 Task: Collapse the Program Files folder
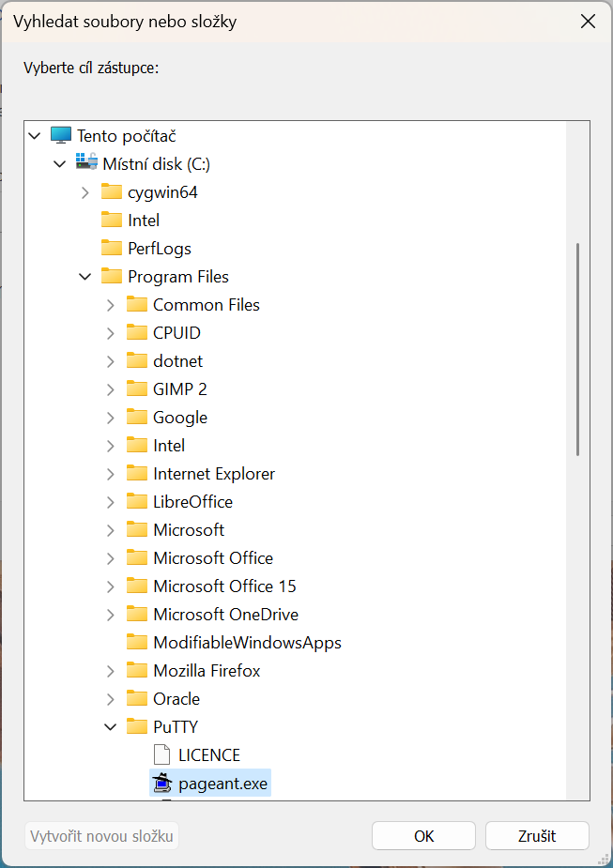85,276
